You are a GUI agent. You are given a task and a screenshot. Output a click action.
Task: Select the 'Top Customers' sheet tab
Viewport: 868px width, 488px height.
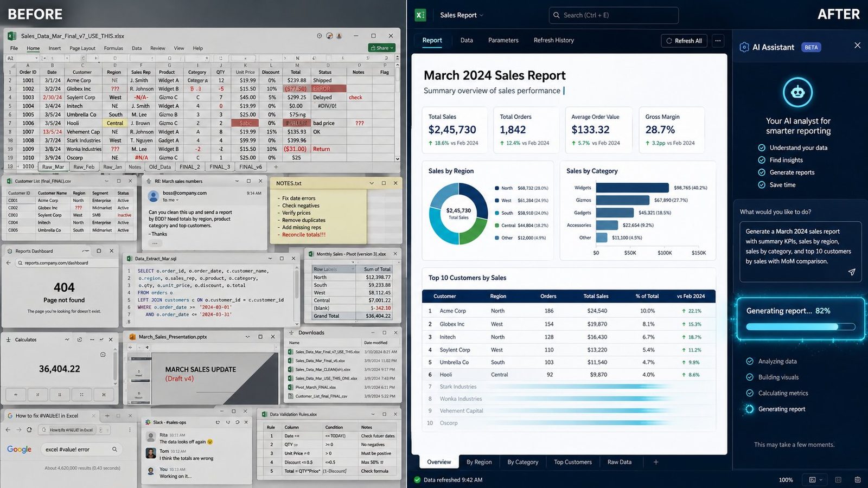coord(573,462)
